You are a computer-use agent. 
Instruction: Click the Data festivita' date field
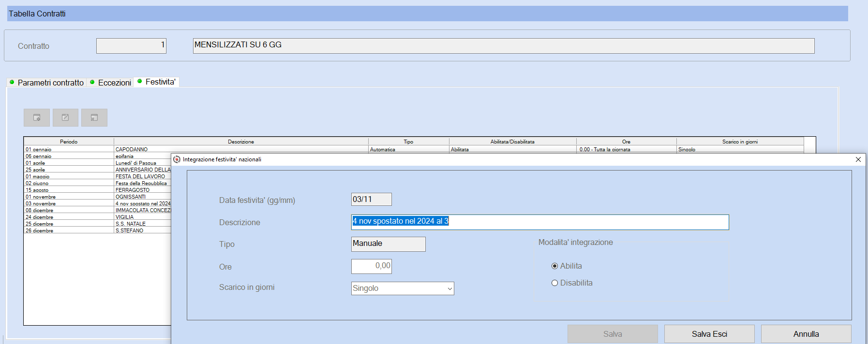(372, 200)
